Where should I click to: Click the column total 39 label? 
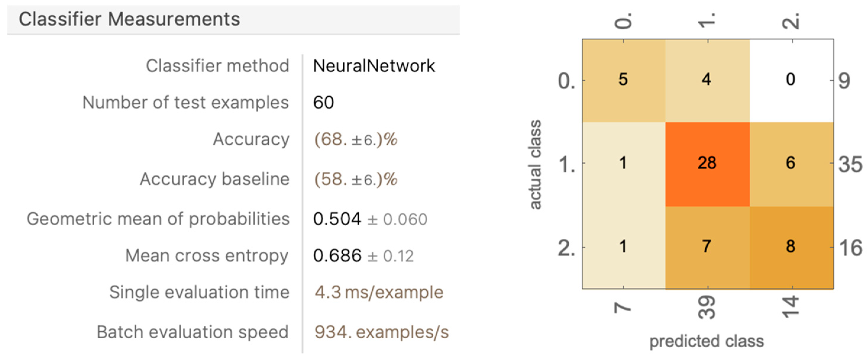(707, 307)
